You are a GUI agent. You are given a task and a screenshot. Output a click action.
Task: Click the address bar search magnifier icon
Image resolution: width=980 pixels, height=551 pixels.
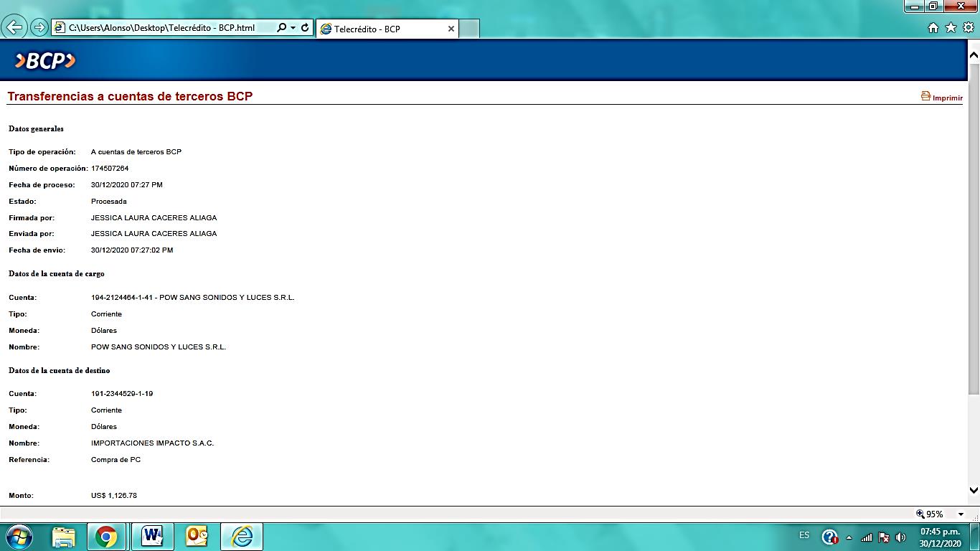pos(282,28)
